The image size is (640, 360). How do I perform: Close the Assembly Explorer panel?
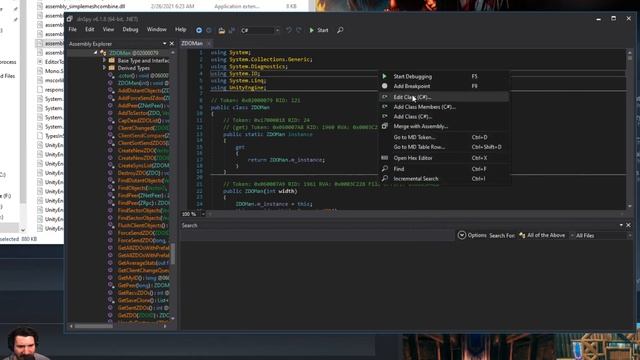pyautogui.click(x=171, y=44)
